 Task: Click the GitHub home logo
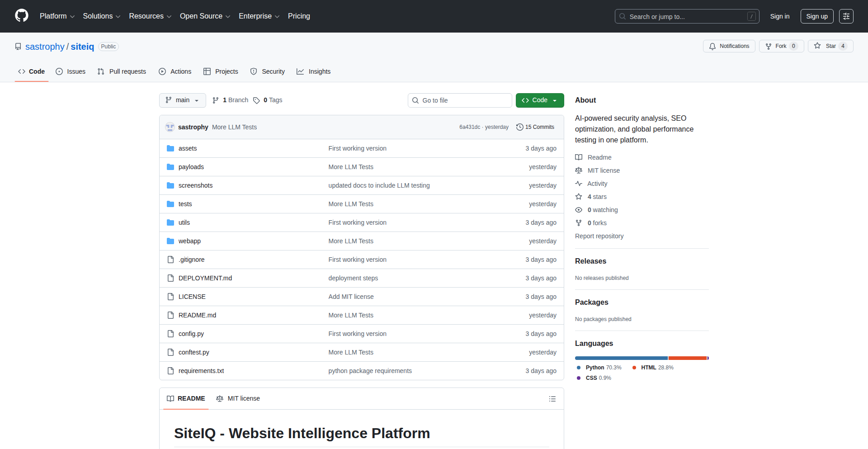21,16
